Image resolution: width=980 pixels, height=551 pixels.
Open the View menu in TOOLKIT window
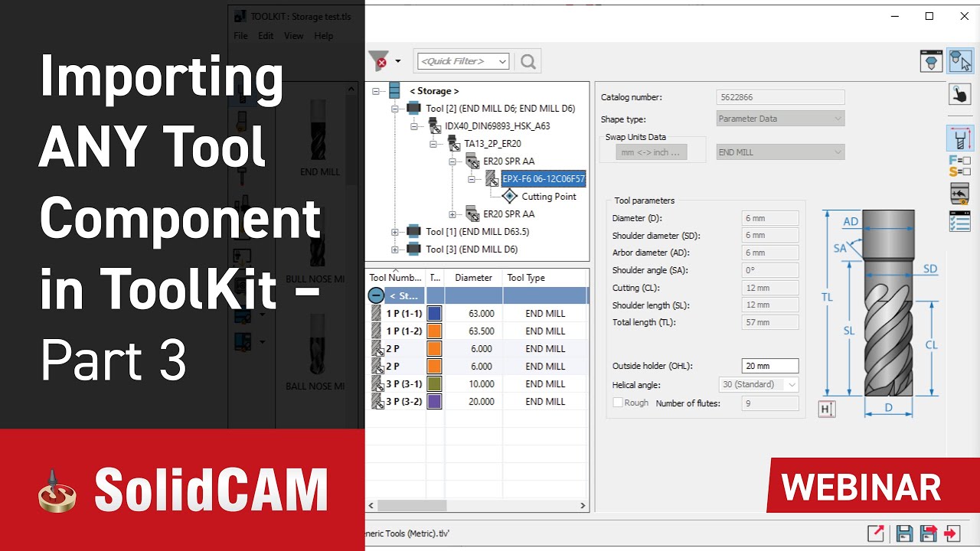[294, 36]
